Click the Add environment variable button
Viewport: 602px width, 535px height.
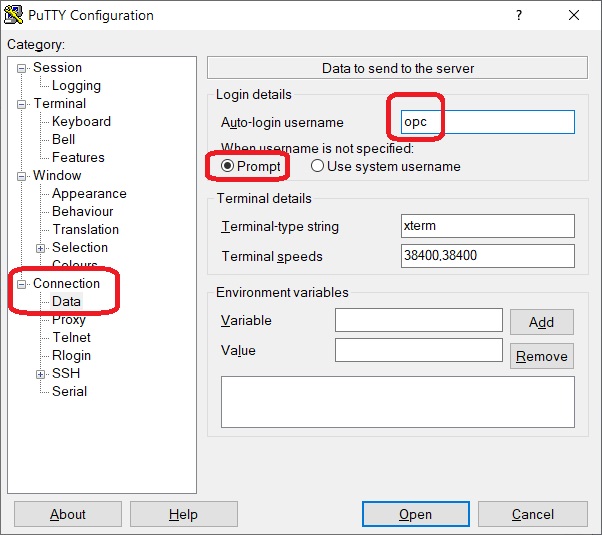(542, 322)
